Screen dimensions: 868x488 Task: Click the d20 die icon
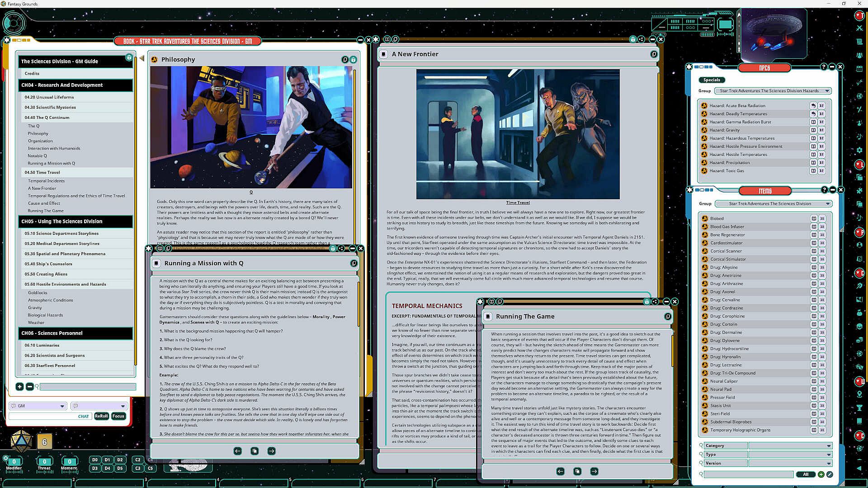click(21, 441)
